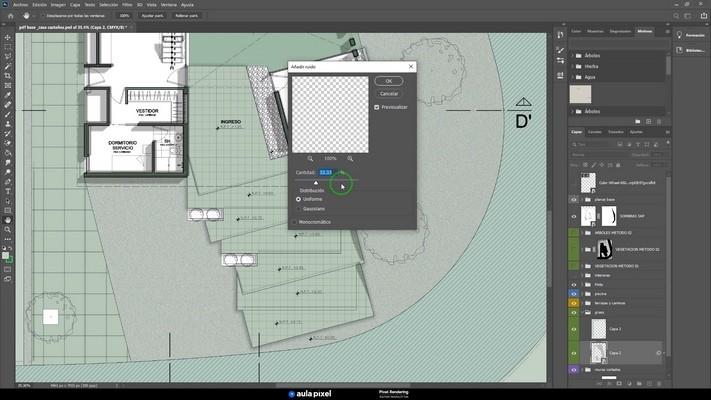Viewport: 711px width, 400px height.
Task: Open the Brush settings panel icon
Action: pos(560,50)
